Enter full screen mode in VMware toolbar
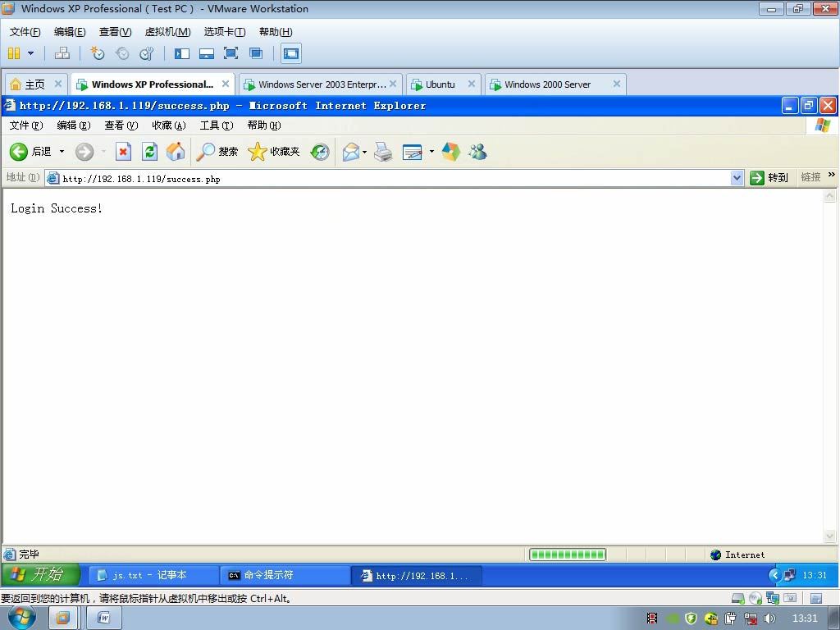 (231, 53)
